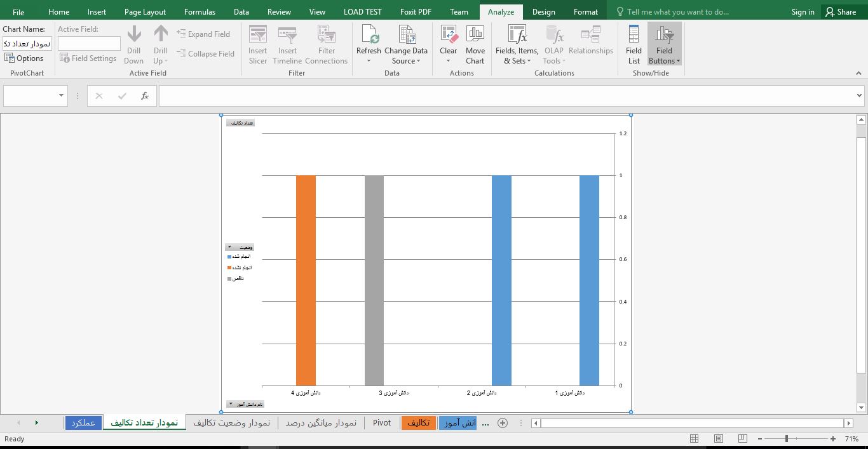The width and height of the screenshot is (868, 449).
Task: Expand the Name Box dropdown
Action: point(61,96)
